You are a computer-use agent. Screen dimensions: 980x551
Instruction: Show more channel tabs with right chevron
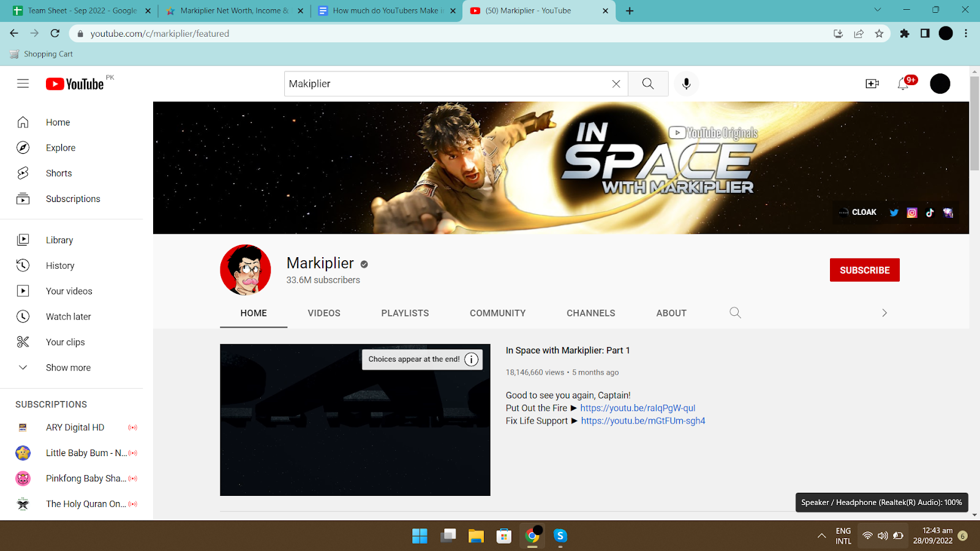coord(884,313)
